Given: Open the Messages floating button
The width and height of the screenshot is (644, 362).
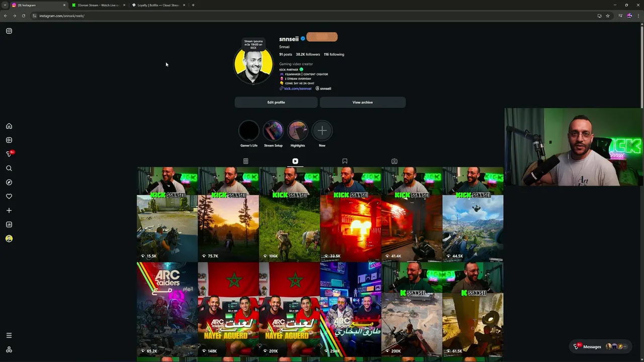Looking at the screenshot, I should [x=601, y=346].
